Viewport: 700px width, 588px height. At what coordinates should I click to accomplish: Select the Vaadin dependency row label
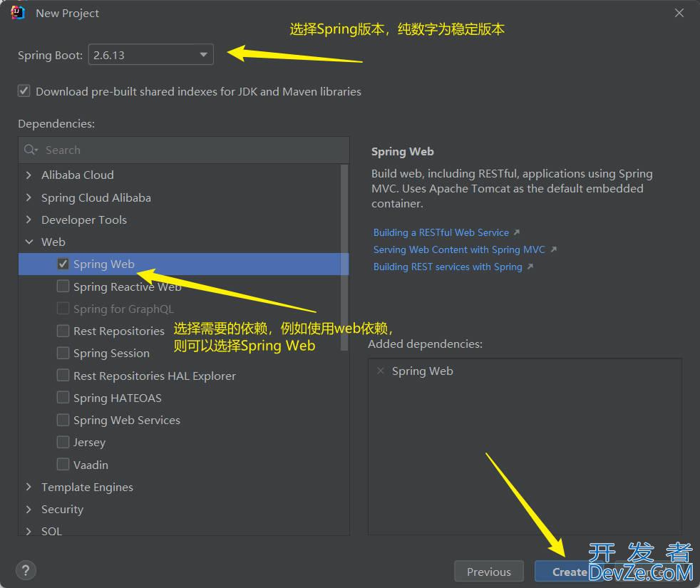(91, 465)
